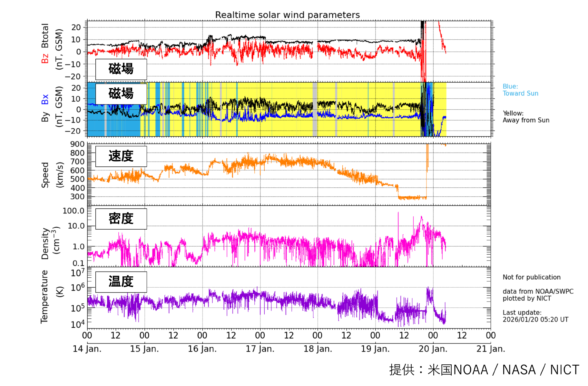Click the "Blue: Toward Sun" legend entry
The height and width of the screenshot is (386, 588).
[x=520, y=90]
